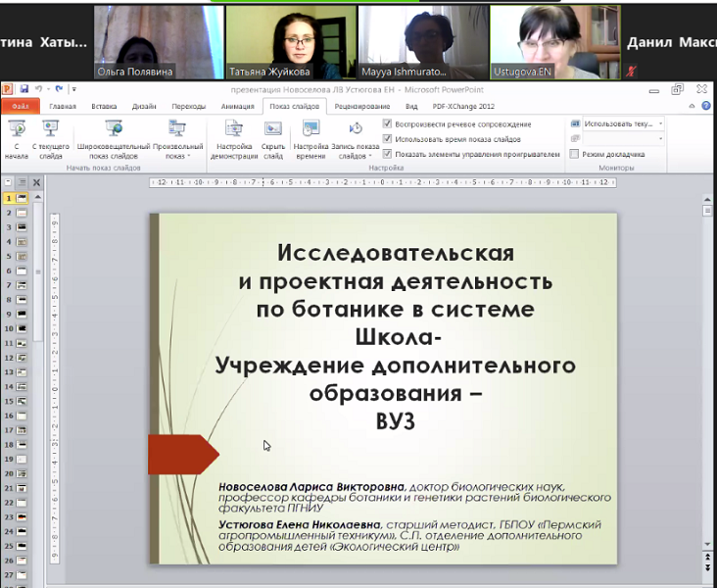Enable Режим докладчика checkbox

574,154
